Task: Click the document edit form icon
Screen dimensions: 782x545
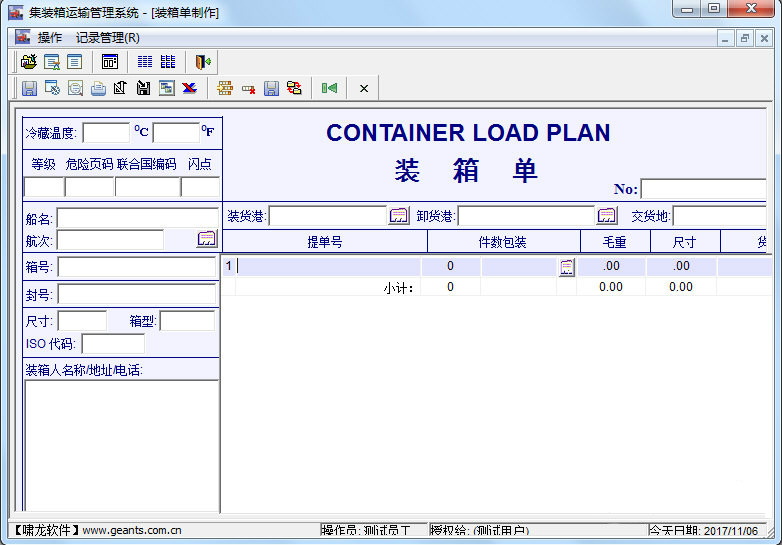Action: pos(52,62)
